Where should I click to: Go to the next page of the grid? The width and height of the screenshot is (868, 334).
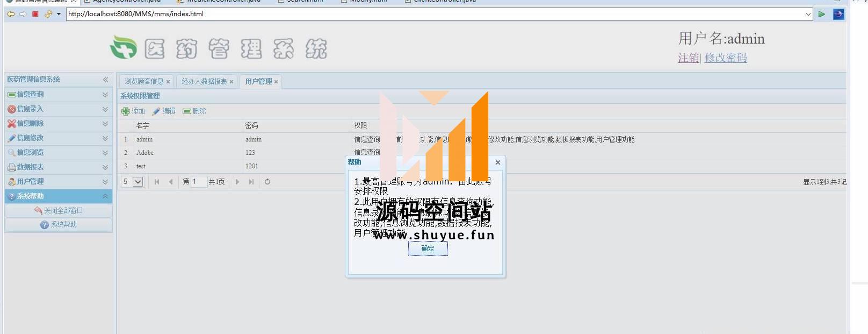tap(237, 182)
